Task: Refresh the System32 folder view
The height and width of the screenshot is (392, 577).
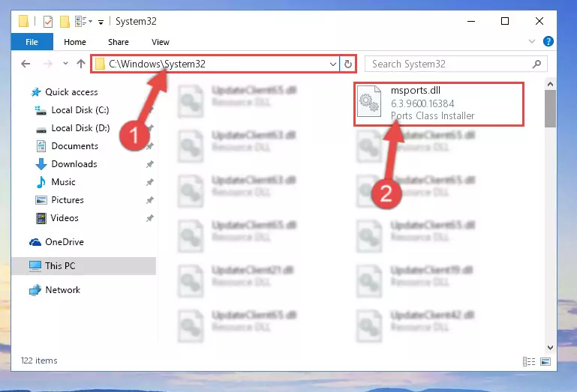Action: 347,64
